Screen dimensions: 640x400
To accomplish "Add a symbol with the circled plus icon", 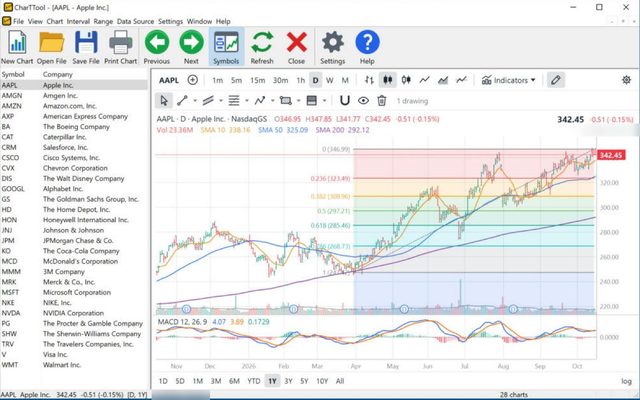I will [x=193, y=80].
